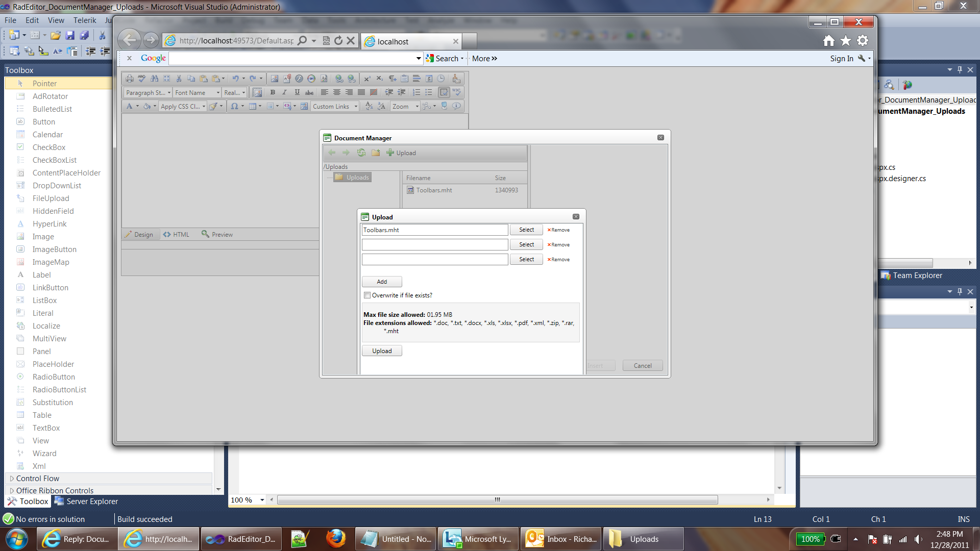Click the Firefox icon in taskbar
Screen dimensions: 980x551
click(336, 539)
